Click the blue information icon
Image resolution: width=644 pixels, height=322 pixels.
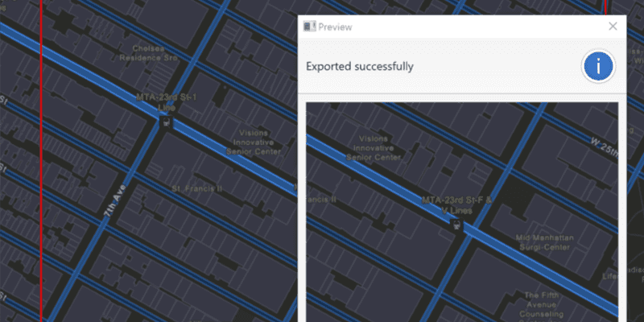598,66
